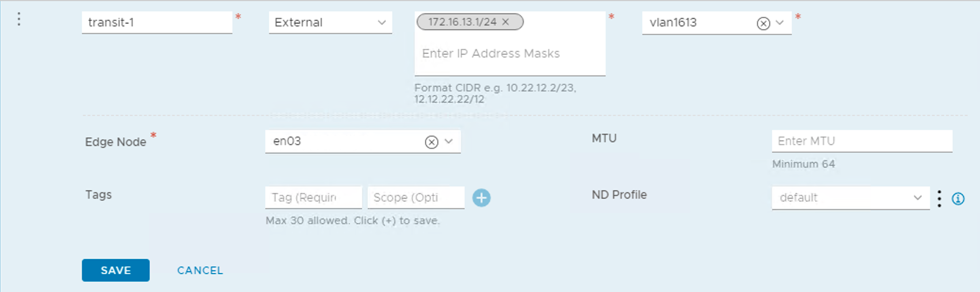Click the plus icon to add tag
Image resolution: width=980 pixels, height=292 pixels.
(481, 198)
